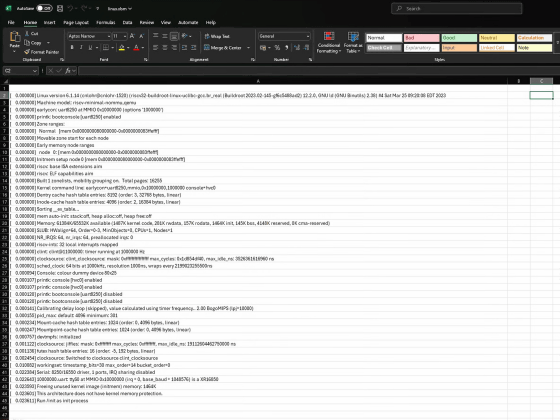Toggle the AutoSave switch
Screen dimensions: 560x420
[x=44, y=8]
